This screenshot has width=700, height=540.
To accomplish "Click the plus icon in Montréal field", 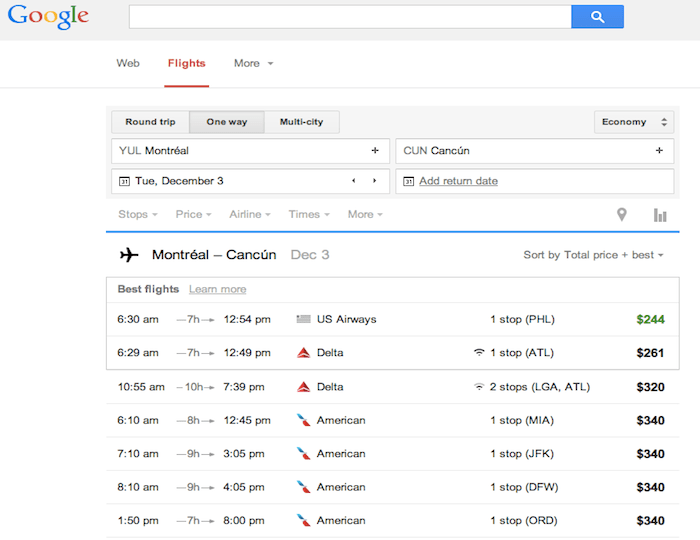I will pyautogui.click(x=375, y=151).
